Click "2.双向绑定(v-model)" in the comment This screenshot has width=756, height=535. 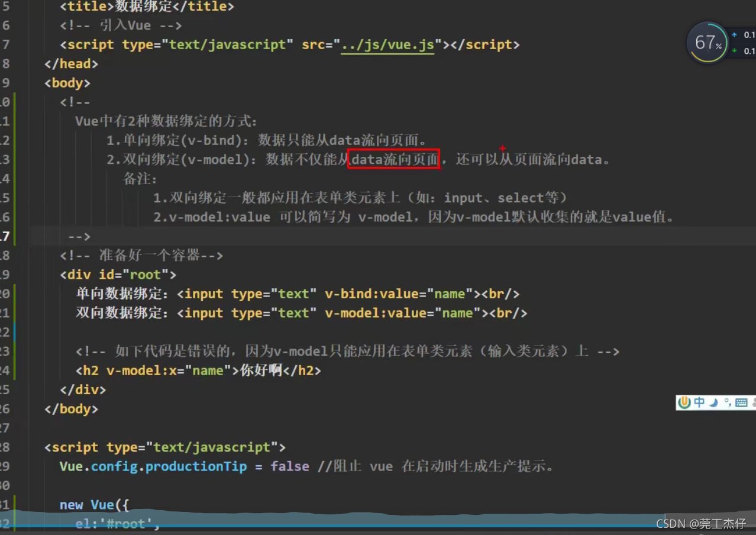182,159
